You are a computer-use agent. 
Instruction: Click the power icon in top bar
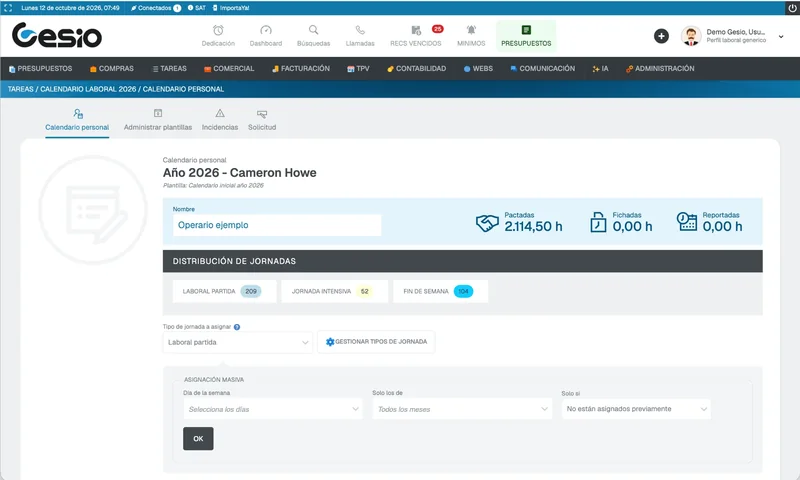[792, 8]
